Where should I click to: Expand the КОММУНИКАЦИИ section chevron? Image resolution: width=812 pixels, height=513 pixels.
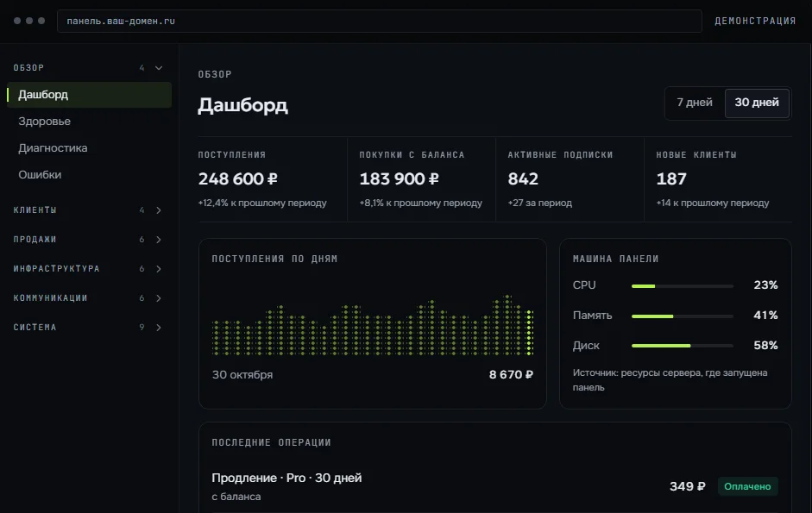(x=159, y=298)
